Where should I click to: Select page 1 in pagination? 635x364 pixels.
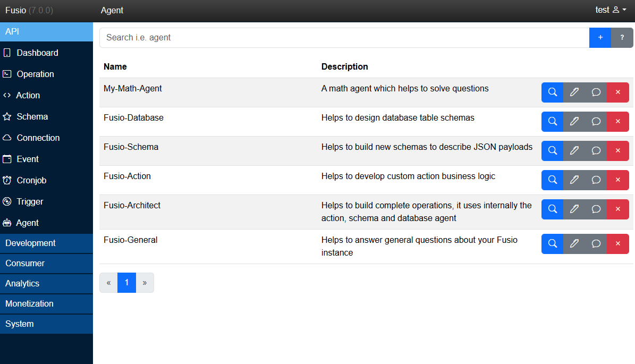(126, 282)
